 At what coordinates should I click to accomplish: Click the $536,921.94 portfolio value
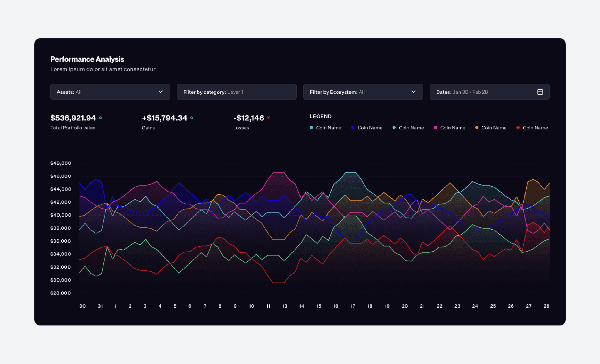pos(73,118)
